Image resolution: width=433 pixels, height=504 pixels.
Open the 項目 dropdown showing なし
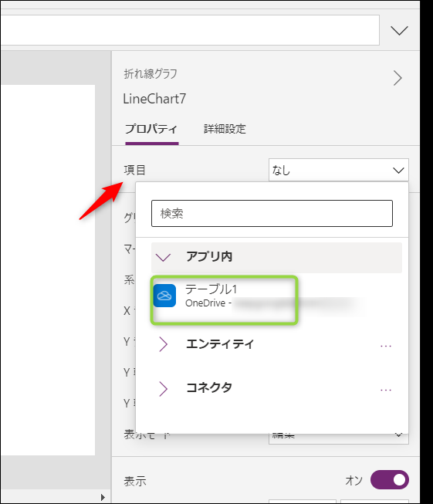coord(339,170)
